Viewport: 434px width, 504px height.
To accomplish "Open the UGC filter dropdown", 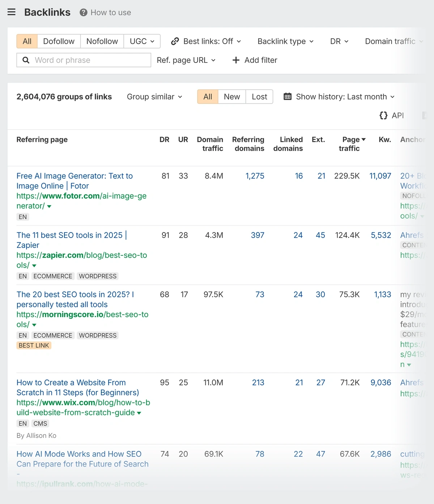I will 142,41.
